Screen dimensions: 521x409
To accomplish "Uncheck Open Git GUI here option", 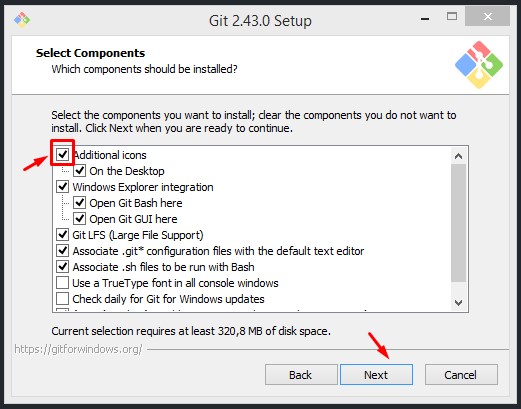I will (79, 219).
